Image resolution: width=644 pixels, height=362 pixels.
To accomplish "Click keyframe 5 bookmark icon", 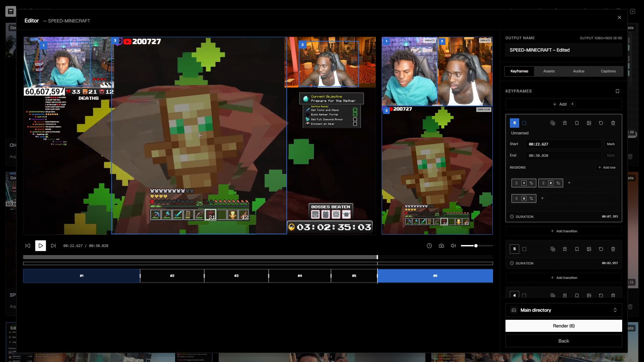I will 577,249.
